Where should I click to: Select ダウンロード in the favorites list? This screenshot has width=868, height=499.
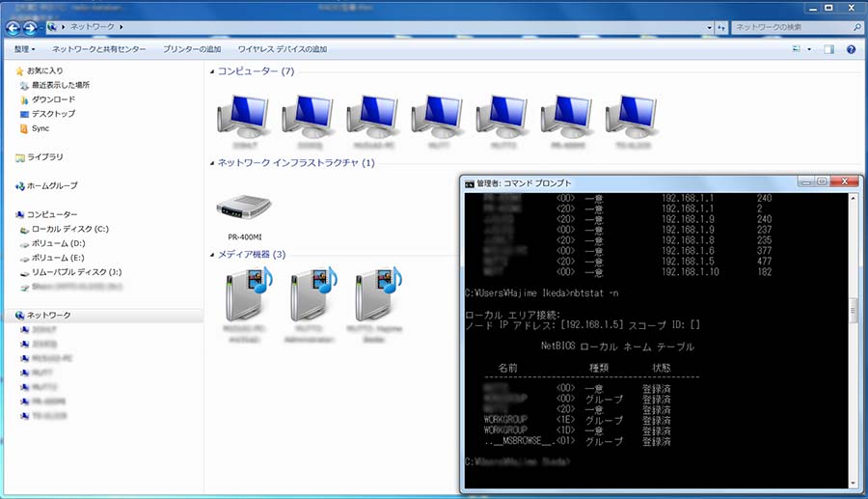[x=53, y=99]
